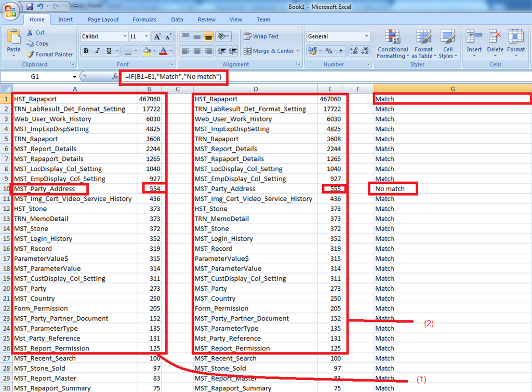Apply accounting number format

pos(312,51)
